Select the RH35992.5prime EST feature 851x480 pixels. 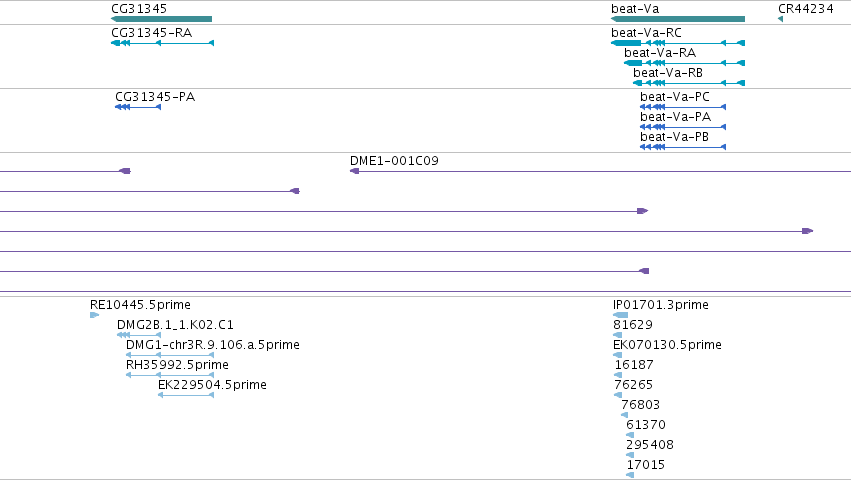click(x=170, y=375)
